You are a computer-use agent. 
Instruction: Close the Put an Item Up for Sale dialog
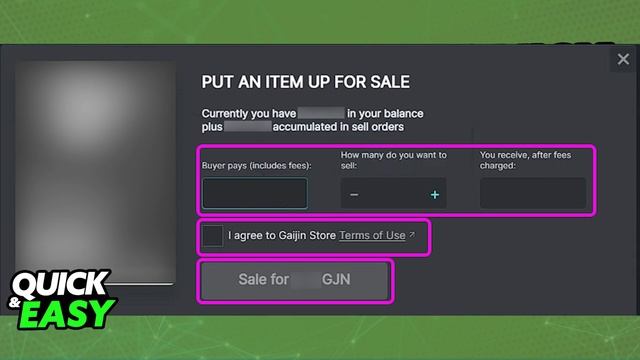(623, 59)
